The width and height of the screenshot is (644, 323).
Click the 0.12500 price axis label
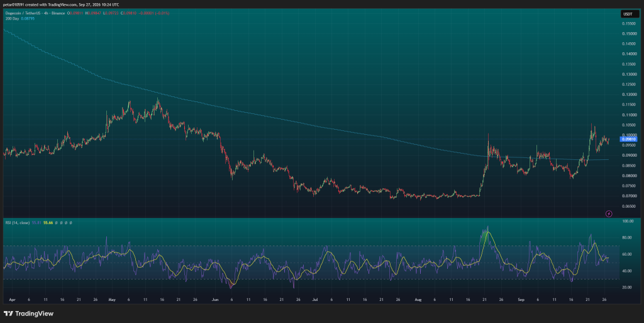click(629, 84)
